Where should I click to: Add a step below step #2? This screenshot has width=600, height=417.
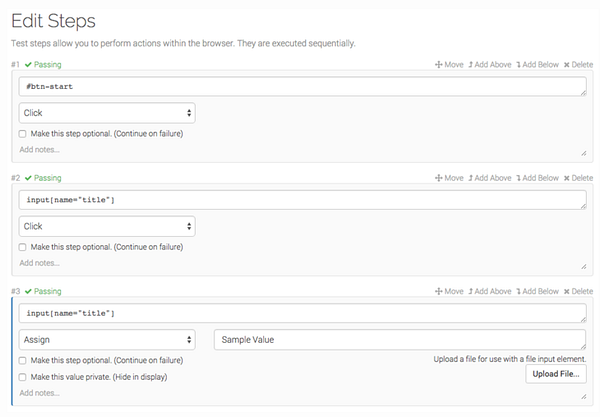(x=537, y=178)
